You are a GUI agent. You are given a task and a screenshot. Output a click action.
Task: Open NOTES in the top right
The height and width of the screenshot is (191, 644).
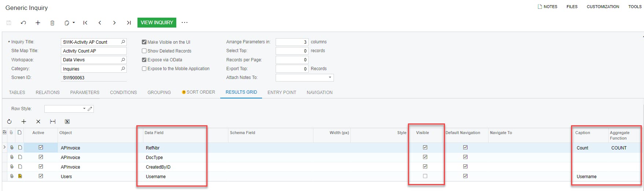point(548,7)
